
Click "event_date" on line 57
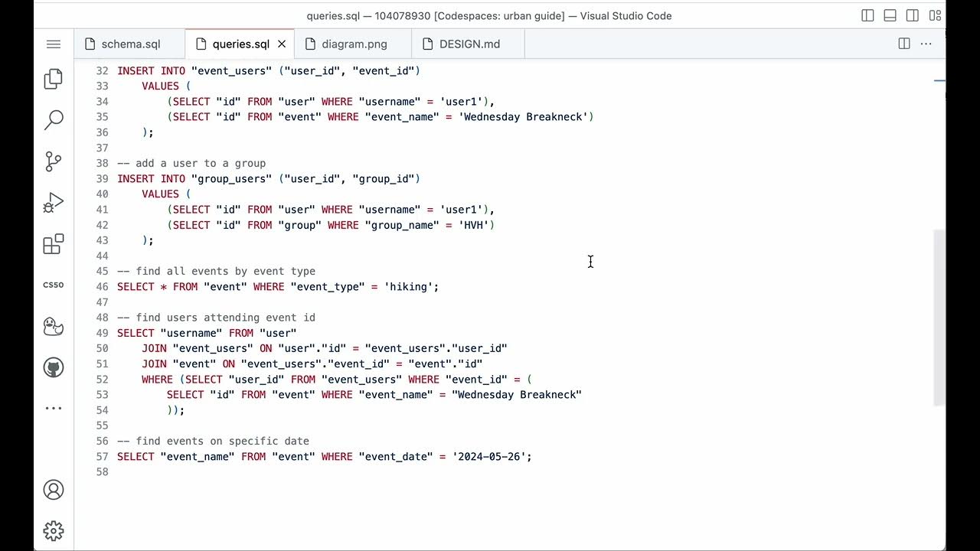pos(396,457)
